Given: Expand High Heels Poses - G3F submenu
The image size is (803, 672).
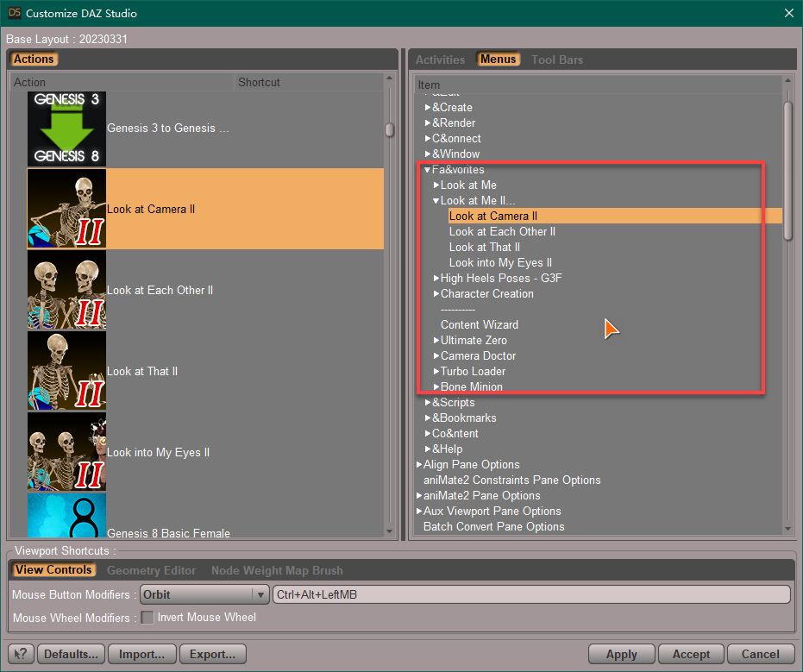Looking at the screenshot, I should click(x=436, y=278).
